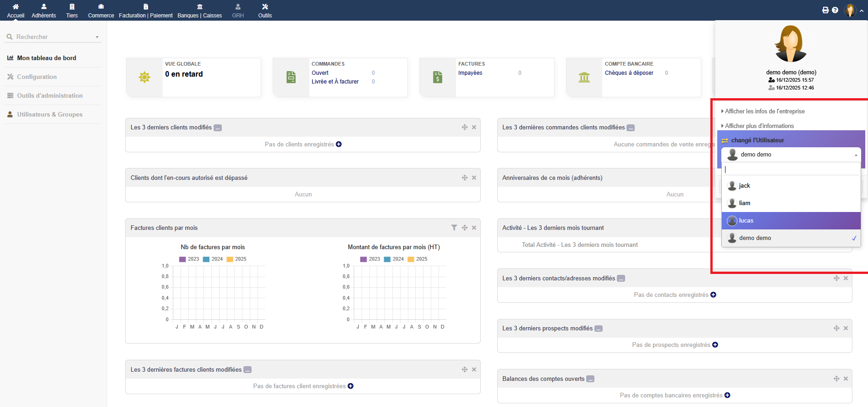The width and height of the screenshot is (868, 407).
Task: Pick 'demo demo' option in user list
Action: pos(791,238)
